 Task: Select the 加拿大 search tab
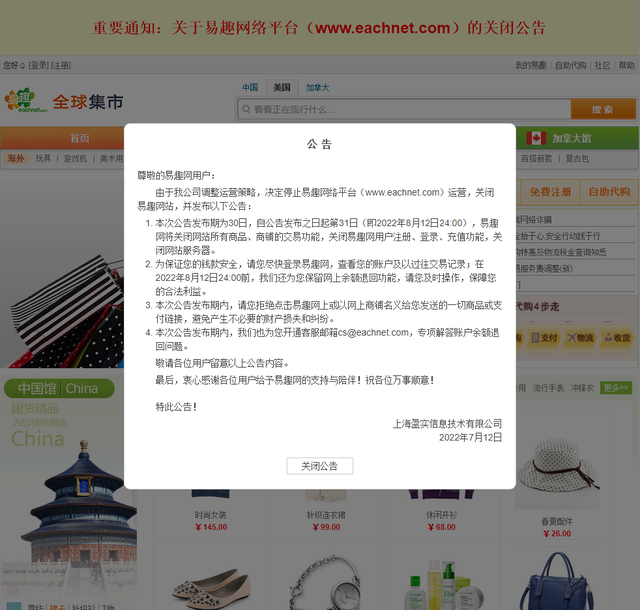click(317, 87)
